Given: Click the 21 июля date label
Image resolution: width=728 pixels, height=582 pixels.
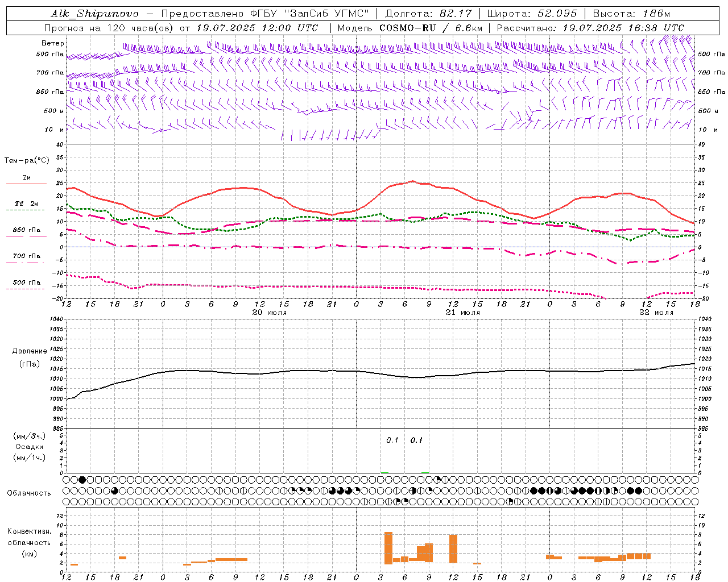Looking at the screenshot, I should [x=463, y=313].
